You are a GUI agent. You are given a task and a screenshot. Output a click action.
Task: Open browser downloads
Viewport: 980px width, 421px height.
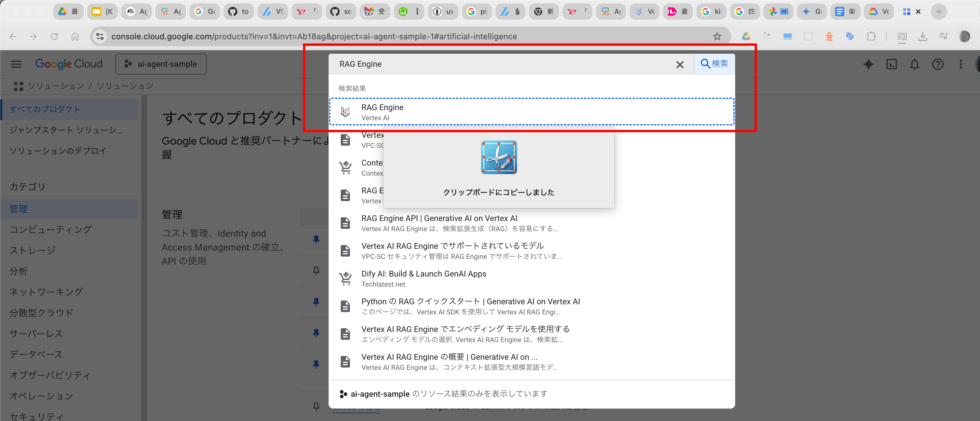click(923, 36)
